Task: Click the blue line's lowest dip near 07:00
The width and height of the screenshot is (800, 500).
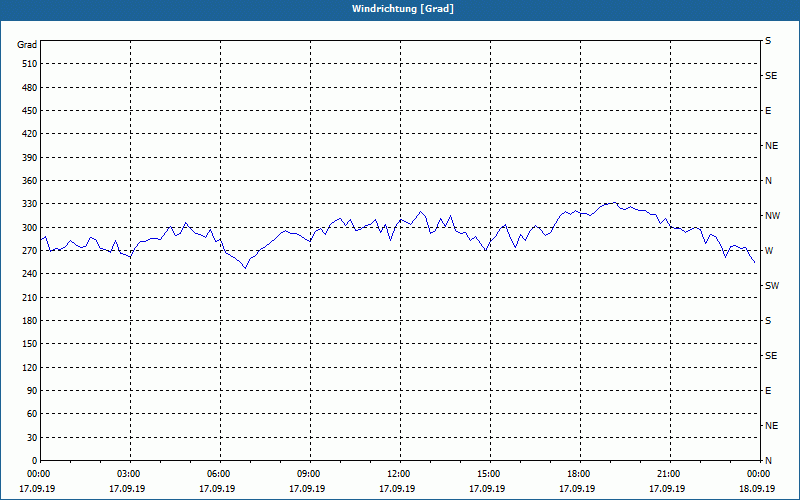Action: [x=245, y=268]
